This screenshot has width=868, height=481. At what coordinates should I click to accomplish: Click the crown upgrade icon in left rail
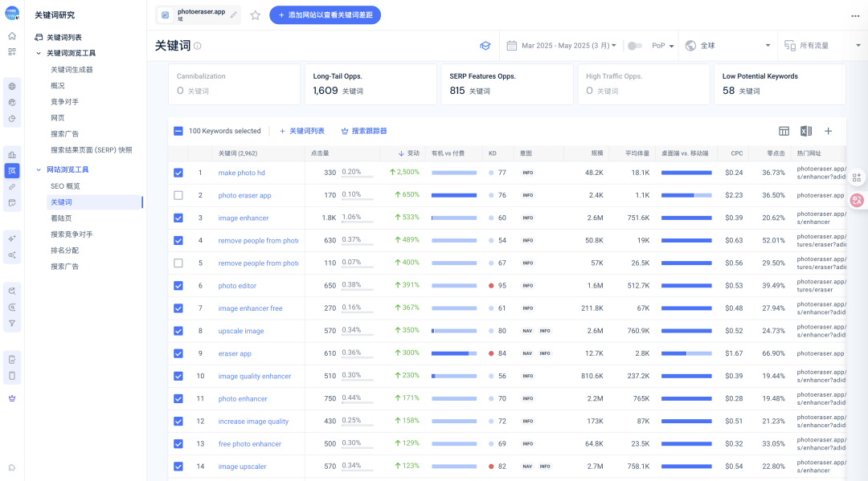tap(11, 398)
